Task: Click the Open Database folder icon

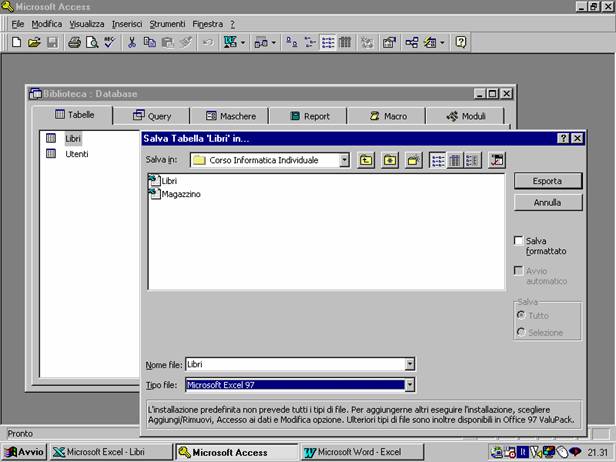Action: tap(35, 42)
